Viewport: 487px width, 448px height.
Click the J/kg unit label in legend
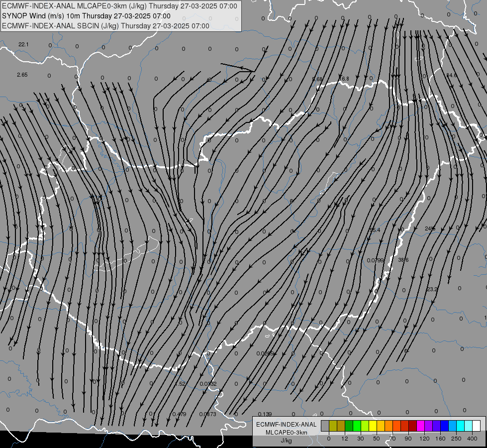coord(287,441)
